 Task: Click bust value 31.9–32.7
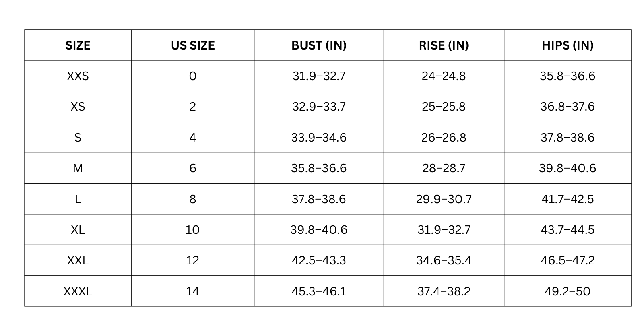pos(319,76)
